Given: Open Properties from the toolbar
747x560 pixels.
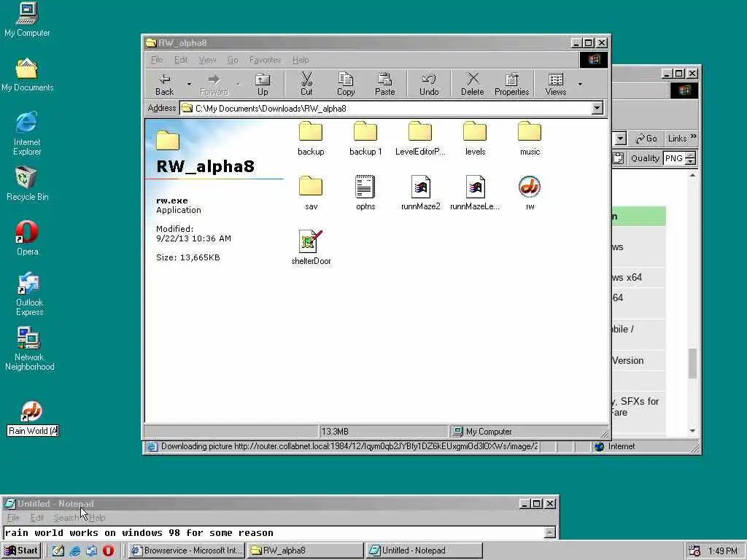Looking at the screenshot, I should (511, 85).
